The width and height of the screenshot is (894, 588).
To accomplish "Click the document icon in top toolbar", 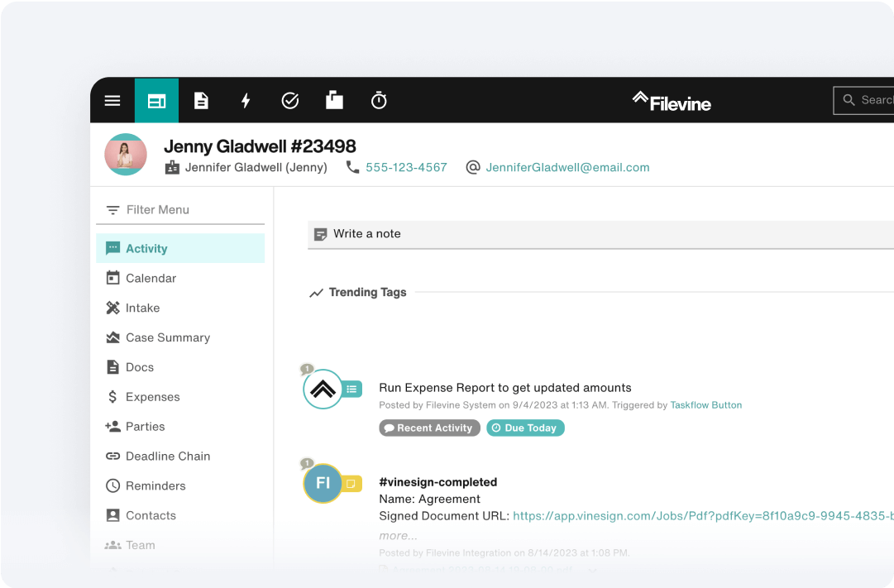I will click(201, 101).
